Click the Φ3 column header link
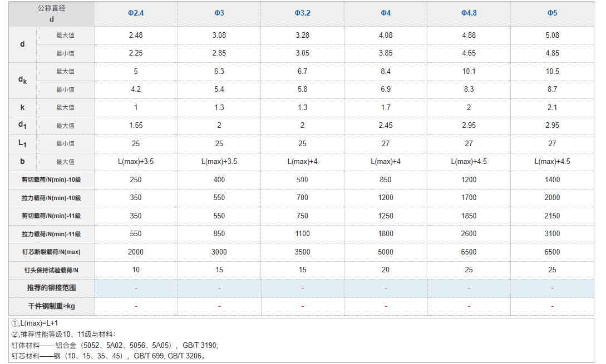The width and height of the screenshot is (606, 364). (219, 13)
